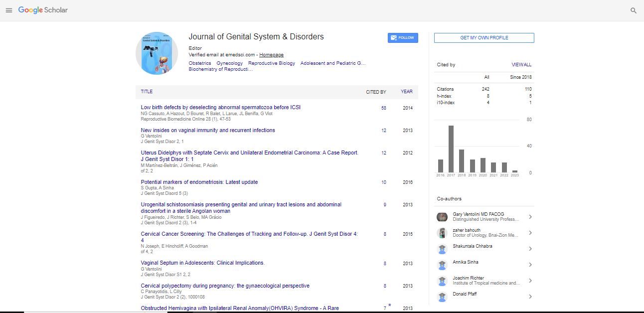644x313 pixels.
Task: Open Donald Pfaff co-author profile name
Action: [x=465, y=294]
